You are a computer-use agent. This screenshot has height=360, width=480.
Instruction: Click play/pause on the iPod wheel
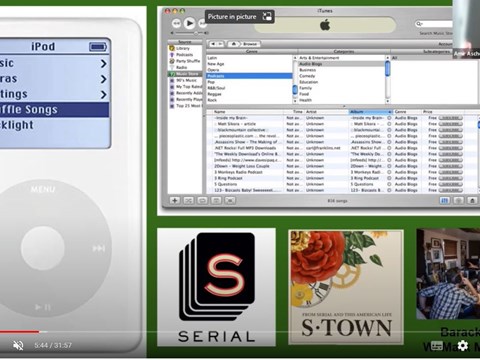[43, 307]
